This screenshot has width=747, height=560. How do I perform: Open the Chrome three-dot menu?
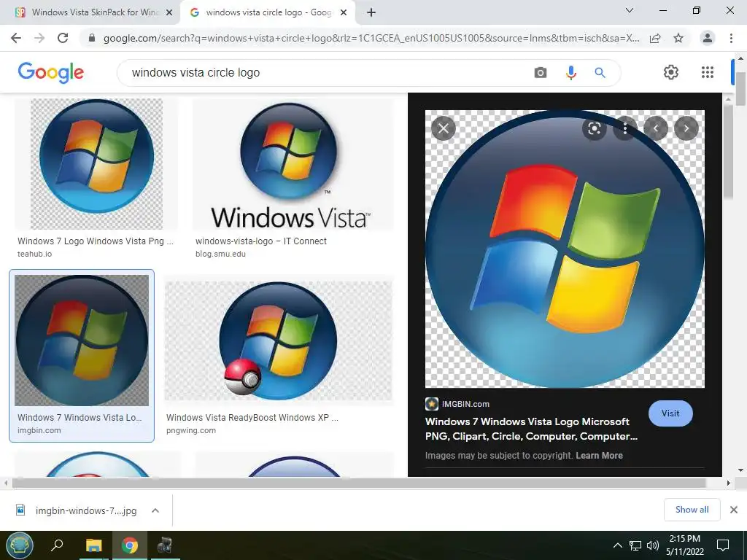click(x=731, y=38)
